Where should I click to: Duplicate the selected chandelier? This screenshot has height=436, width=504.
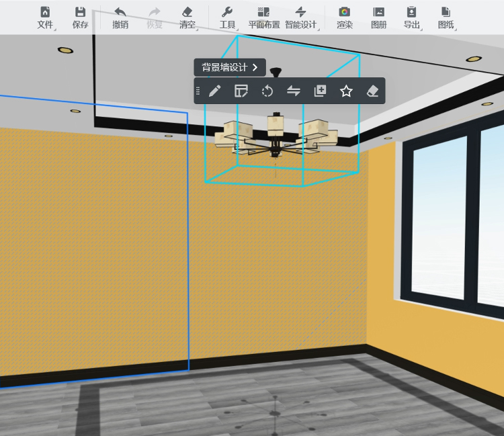[320, 91]
